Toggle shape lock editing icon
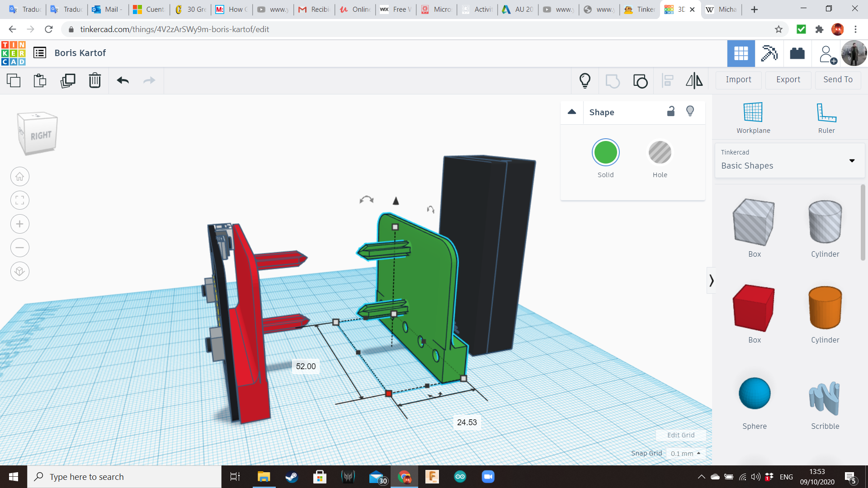This screenshot has width=868, height=488. 671,111
